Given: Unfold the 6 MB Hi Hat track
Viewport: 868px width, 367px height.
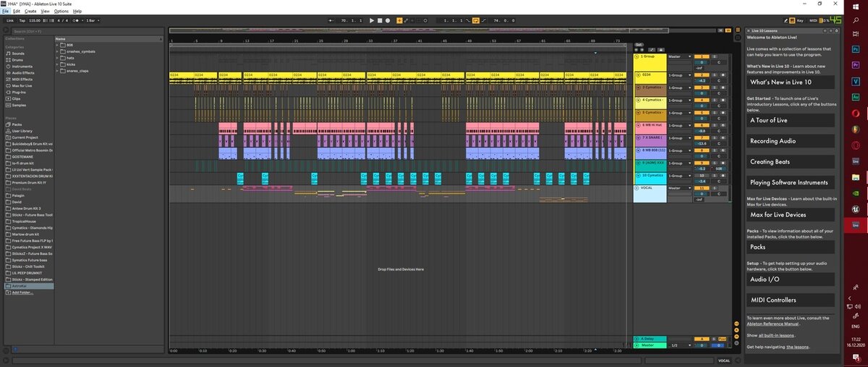Looking at the screenshot, I should coord(639,125).
